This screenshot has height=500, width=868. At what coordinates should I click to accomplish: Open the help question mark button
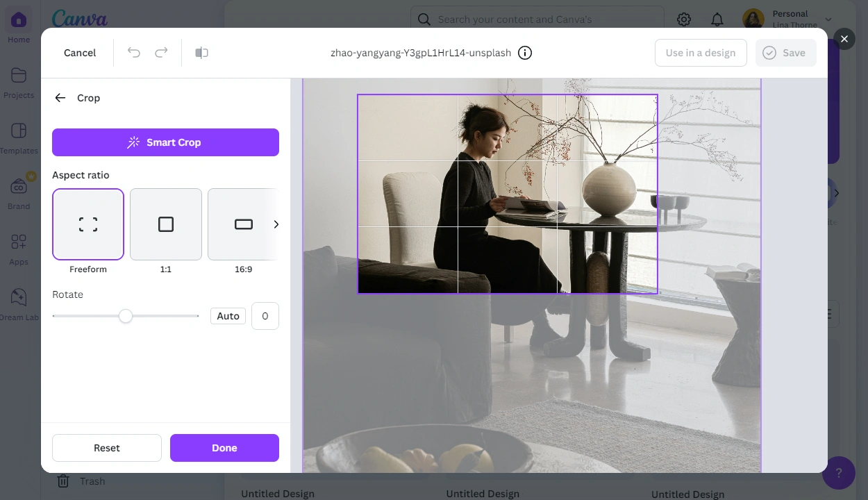coord(839,473)
